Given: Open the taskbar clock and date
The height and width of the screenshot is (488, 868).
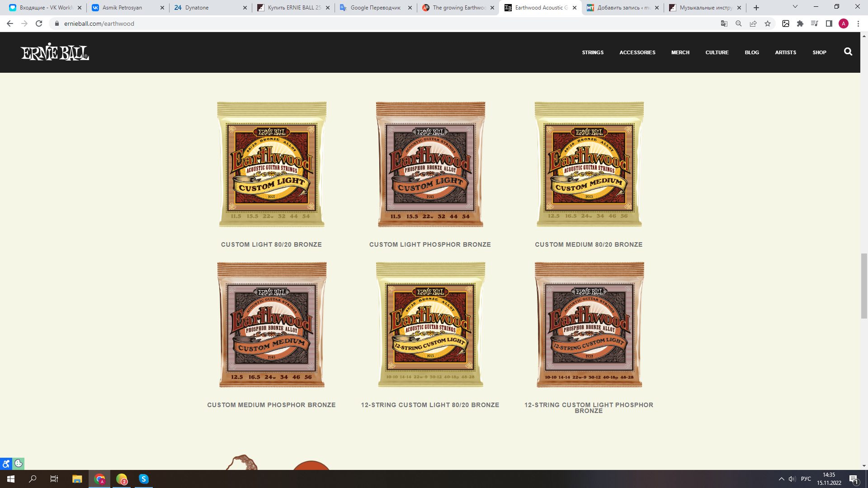Looking at the screenshot, I should (829, 479).
